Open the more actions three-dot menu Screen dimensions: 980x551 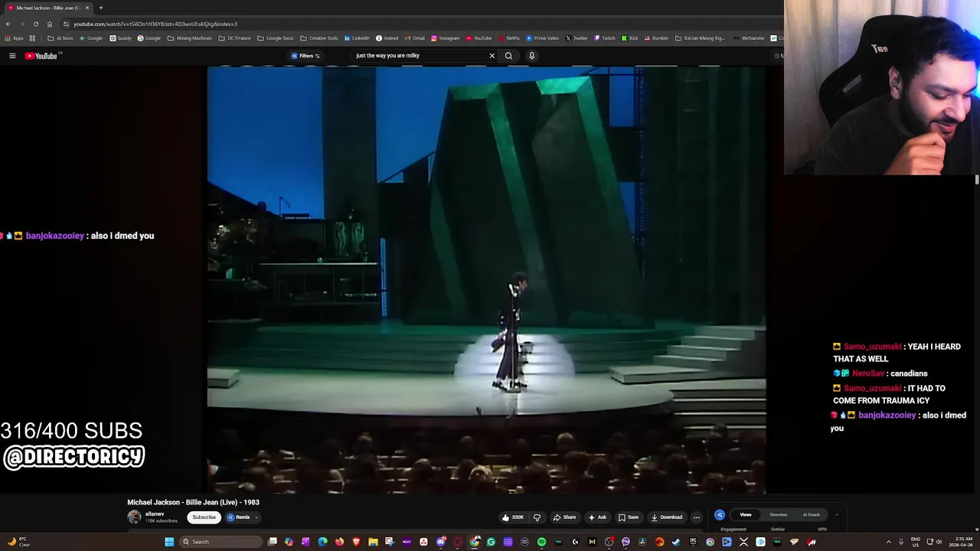696,517
